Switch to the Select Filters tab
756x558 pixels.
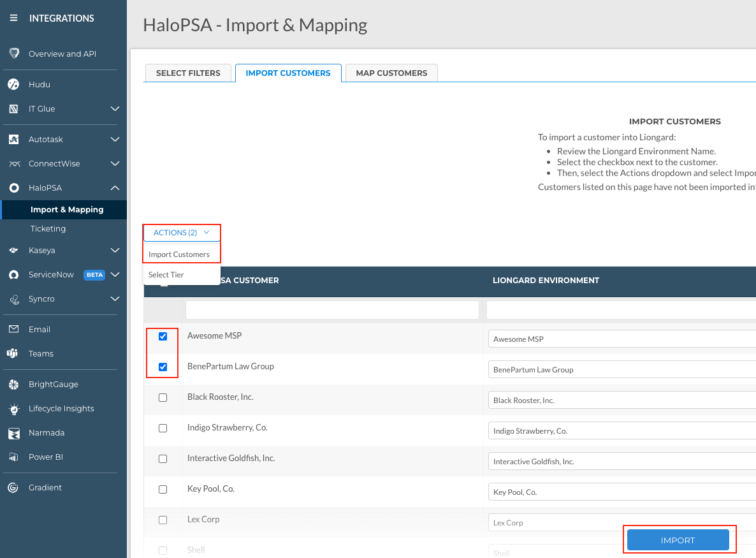pyautogui.click(x=188, y=73)
